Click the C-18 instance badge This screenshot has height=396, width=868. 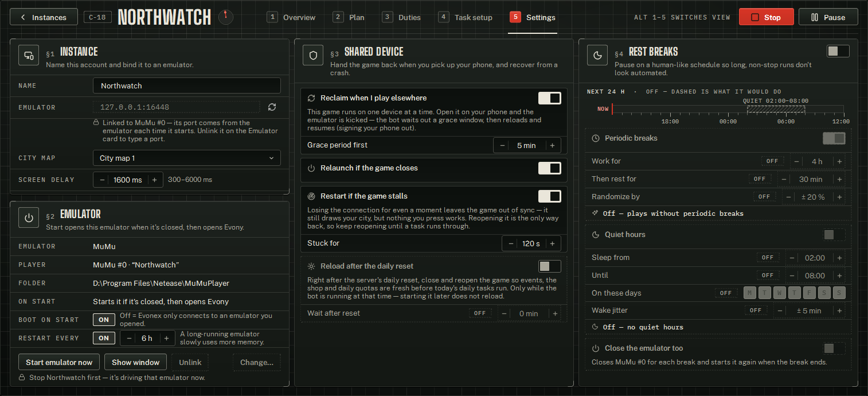[x=97, y=17]
